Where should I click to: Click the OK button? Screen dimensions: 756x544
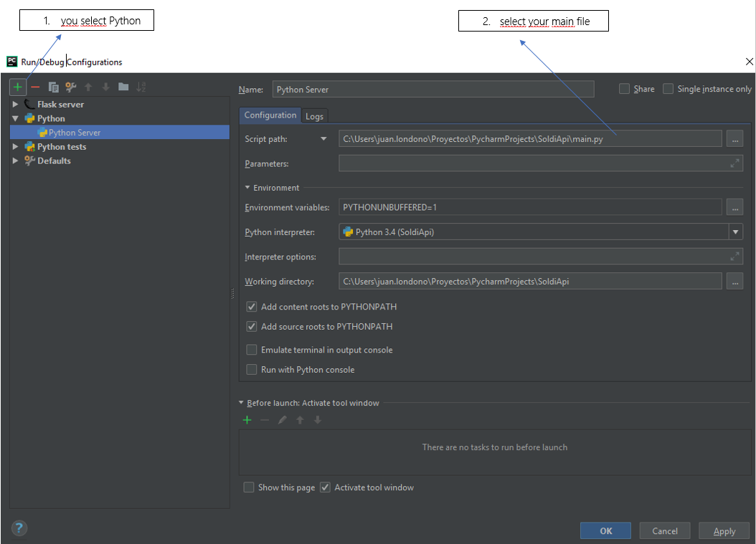pos(605,530)
